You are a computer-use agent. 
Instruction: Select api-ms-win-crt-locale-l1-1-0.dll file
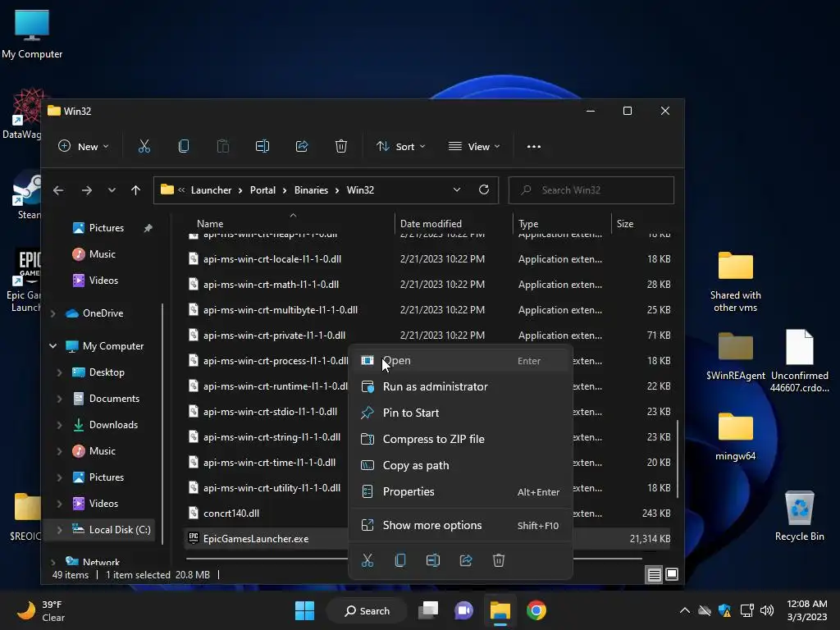pos(272,258)
